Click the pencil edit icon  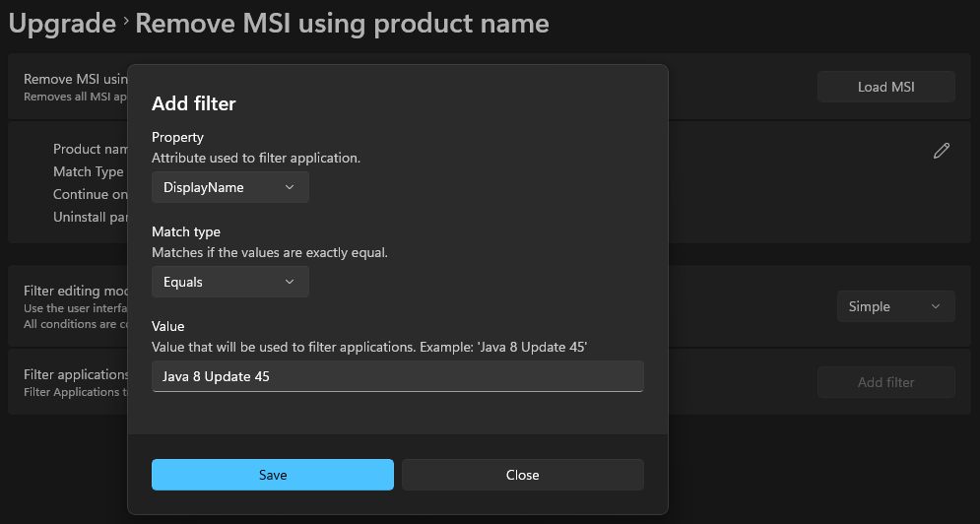click(942, 151)
